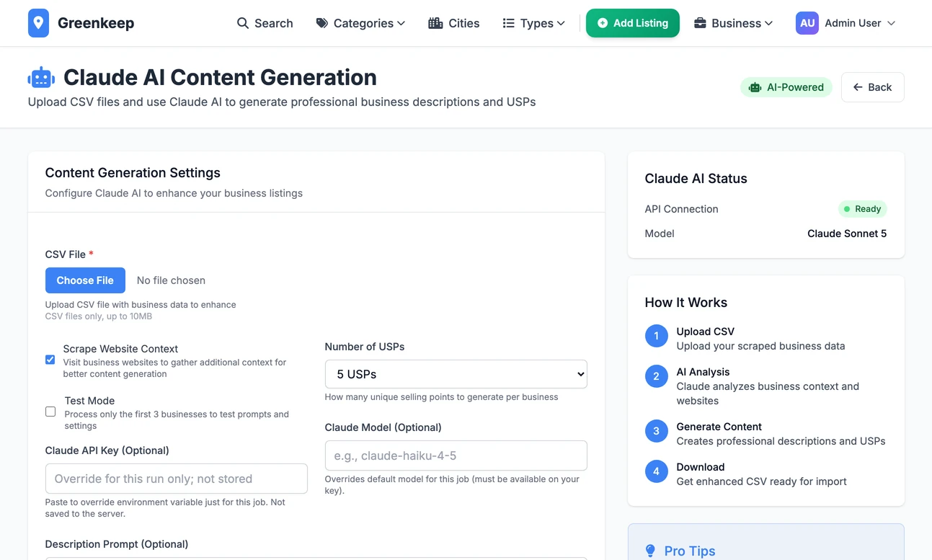Click the Add Listing button

pos(633,23)
